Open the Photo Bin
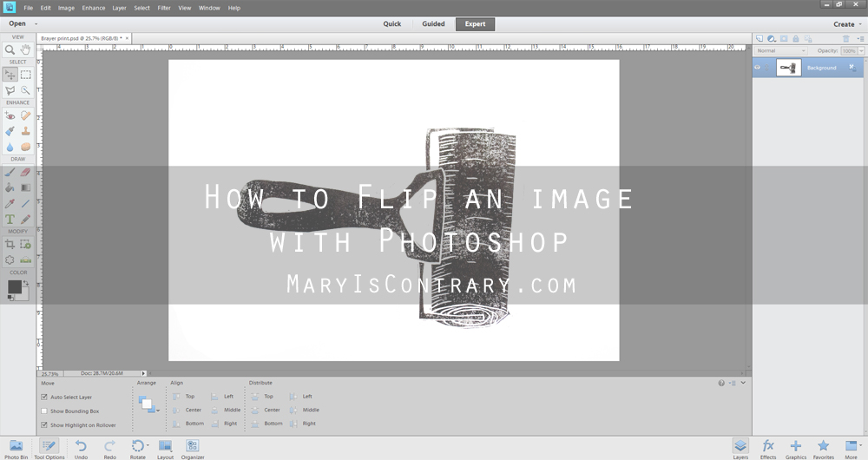The image size is (868, 460). pos(16,449)
